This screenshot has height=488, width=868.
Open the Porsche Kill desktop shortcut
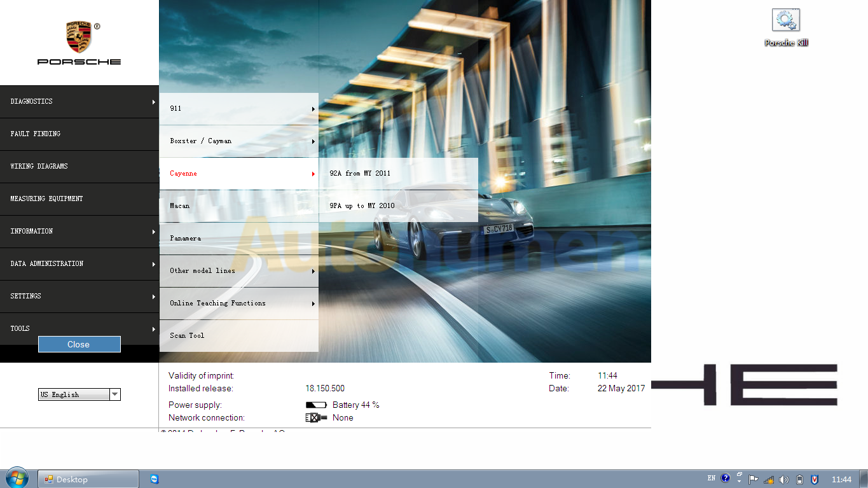pyautogui.click(x=786, y=28)
